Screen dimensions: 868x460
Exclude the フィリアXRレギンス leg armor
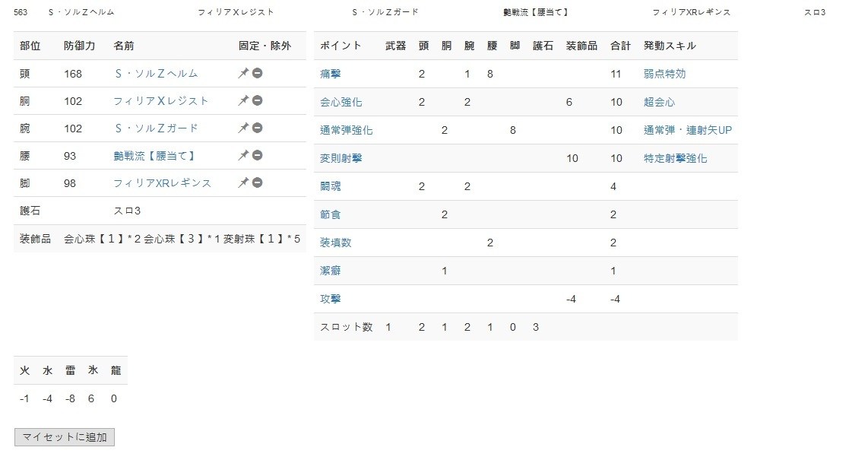point(258,182)
